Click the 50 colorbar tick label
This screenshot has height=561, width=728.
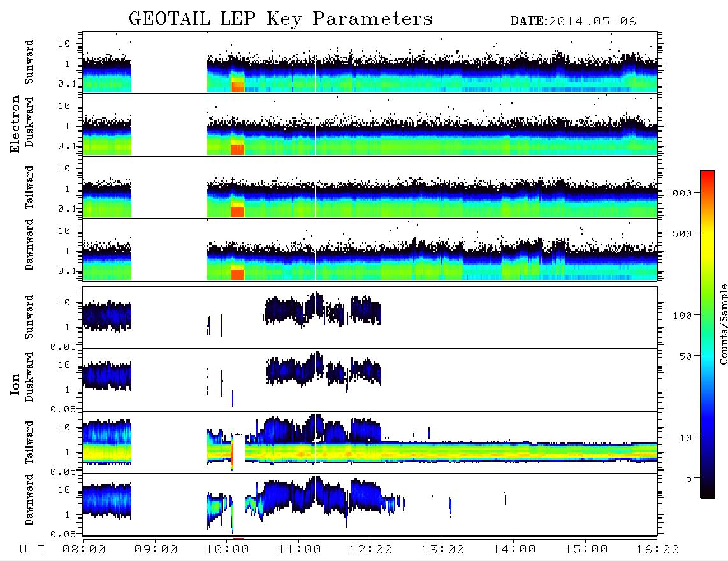[x=685, y=356]
